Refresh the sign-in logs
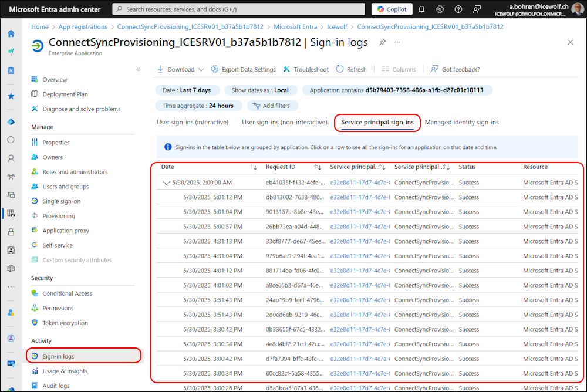This screenshot has width=587, height=392. (351, 69)
